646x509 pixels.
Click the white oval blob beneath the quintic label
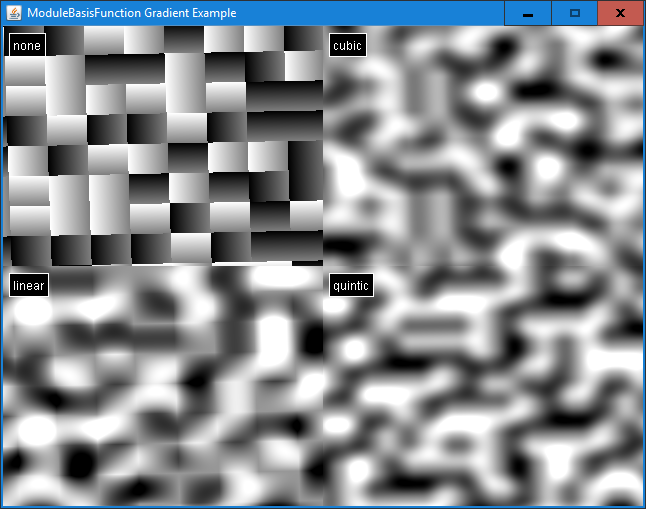coord(353,350)
